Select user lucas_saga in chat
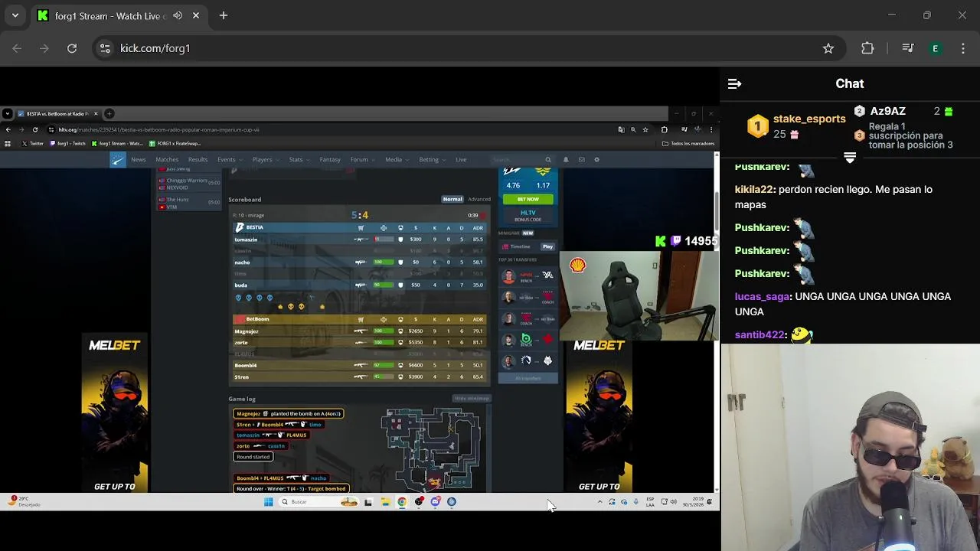 (762, 296)
